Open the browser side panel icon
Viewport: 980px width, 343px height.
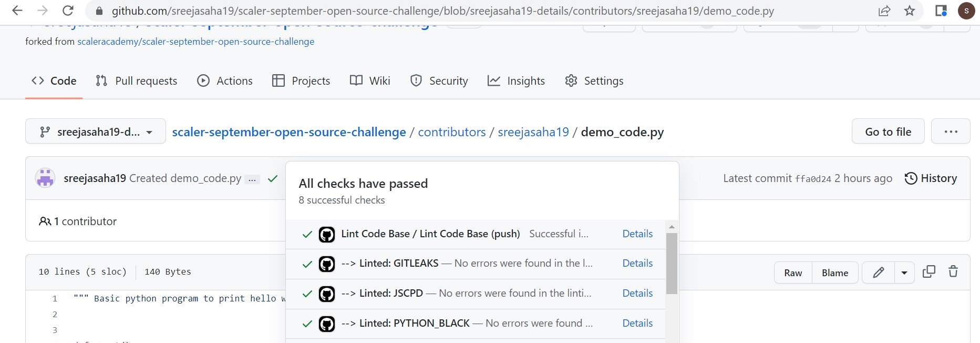point(941,11)
